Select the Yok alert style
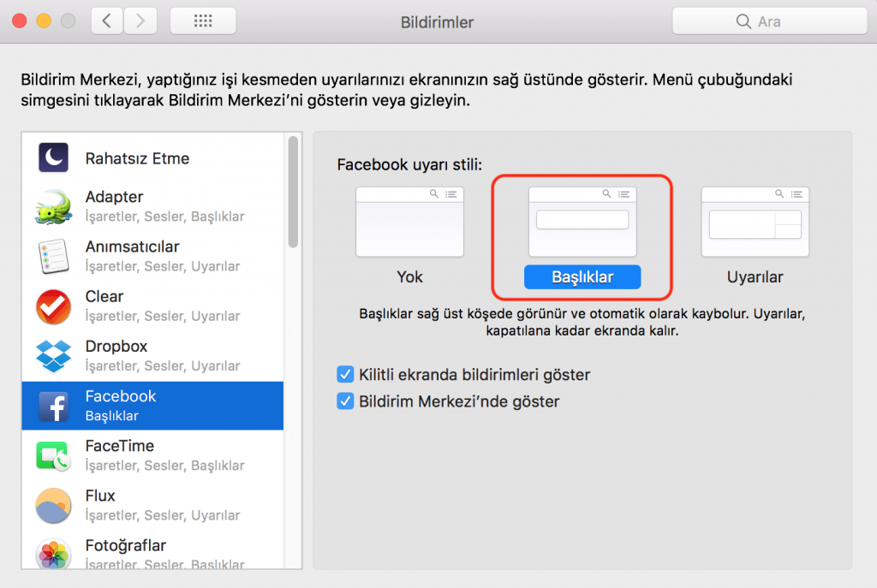 click(409, 223)
